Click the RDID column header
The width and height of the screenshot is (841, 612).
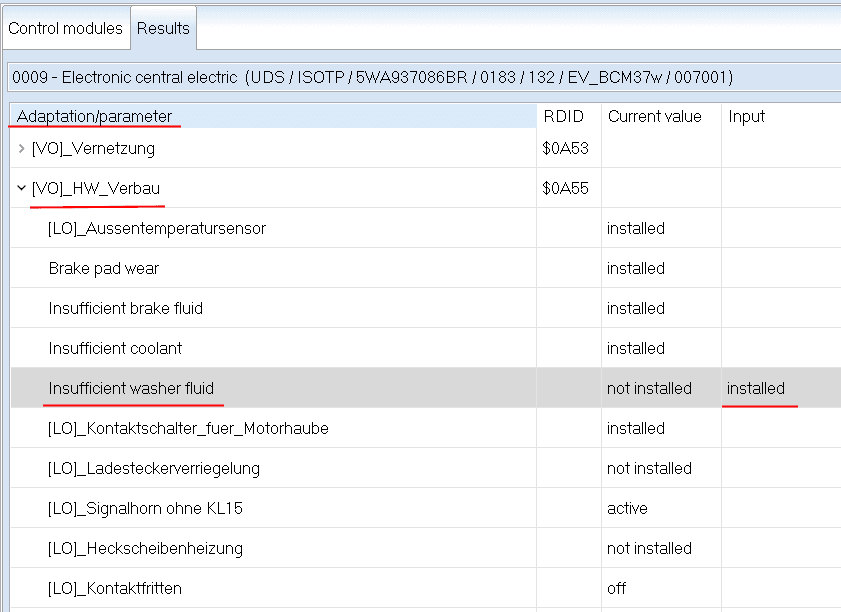(563, 116)
